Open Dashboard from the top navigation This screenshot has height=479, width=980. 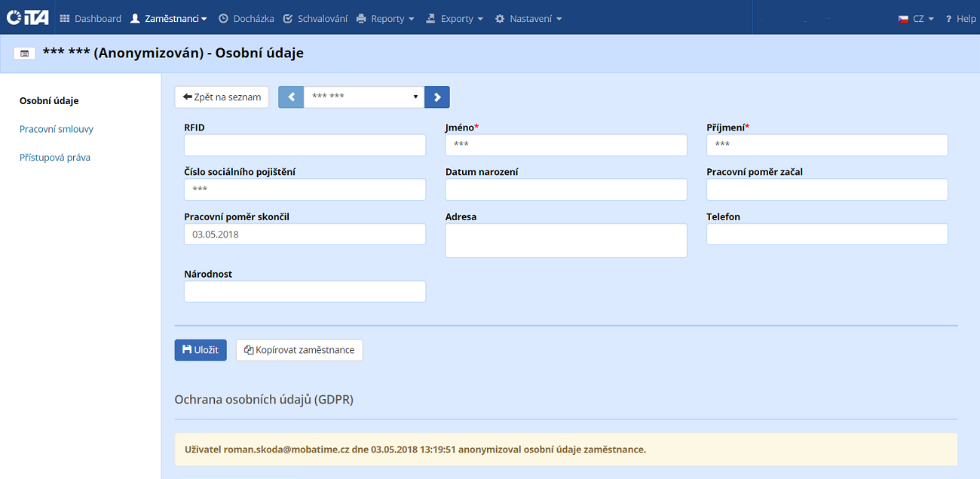[x=90, y=18]
